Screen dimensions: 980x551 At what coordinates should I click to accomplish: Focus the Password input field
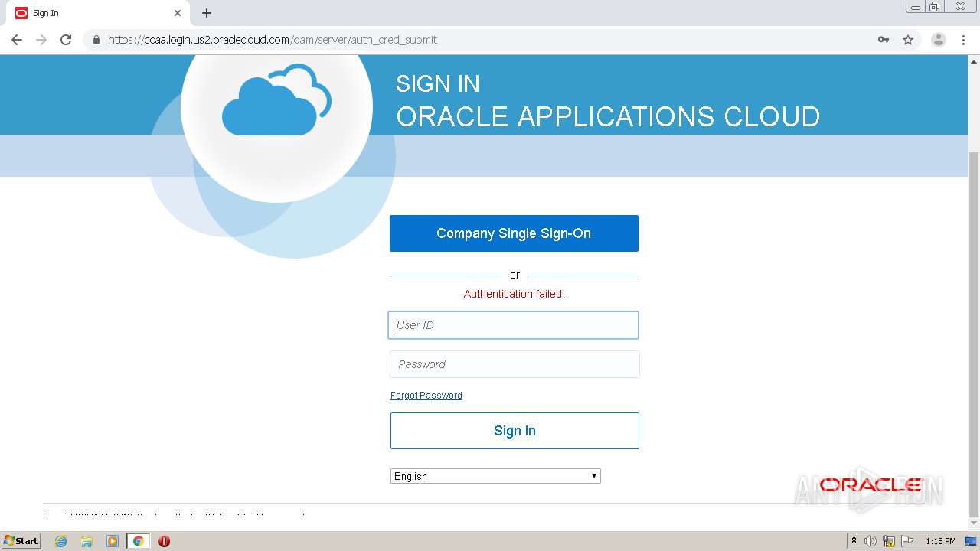pos(514,364)
